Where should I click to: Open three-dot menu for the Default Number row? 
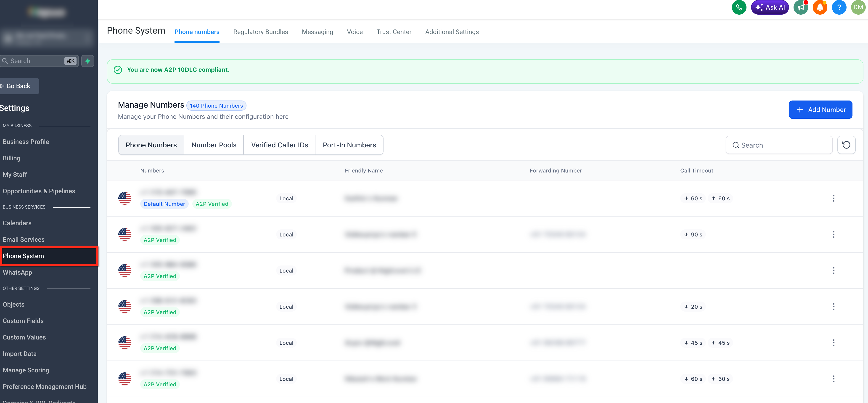(x=834, y=199)
